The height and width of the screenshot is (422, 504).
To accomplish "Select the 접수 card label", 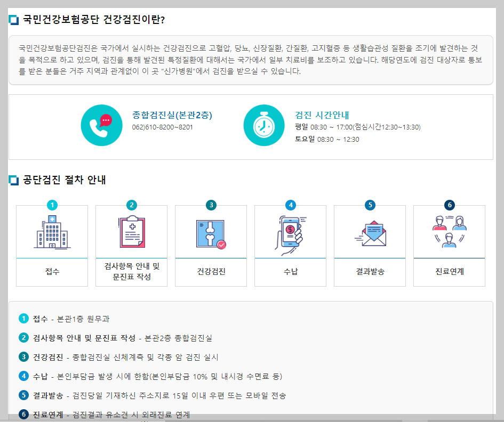I will tap(52, 272).
